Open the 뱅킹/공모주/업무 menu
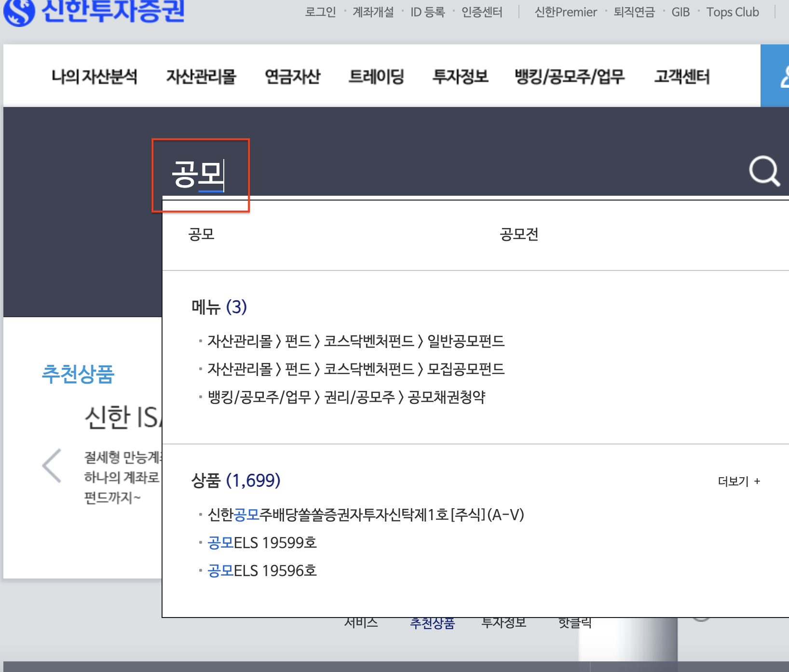The width and height of the screenshot is (789, 672). coord(570,77)
